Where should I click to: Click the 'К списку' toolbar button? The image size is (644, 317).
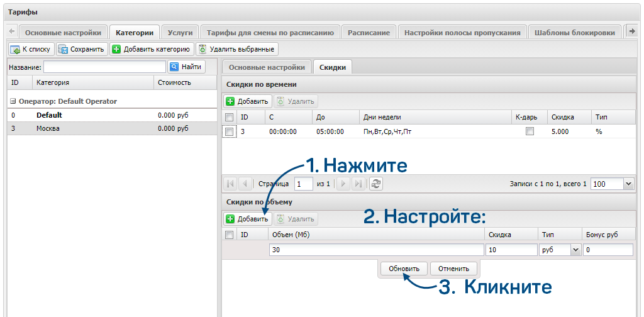[x=31, y=49]
